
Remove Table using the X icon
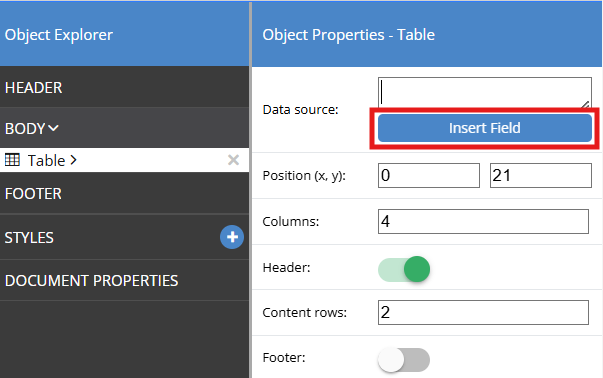[233, 160]
